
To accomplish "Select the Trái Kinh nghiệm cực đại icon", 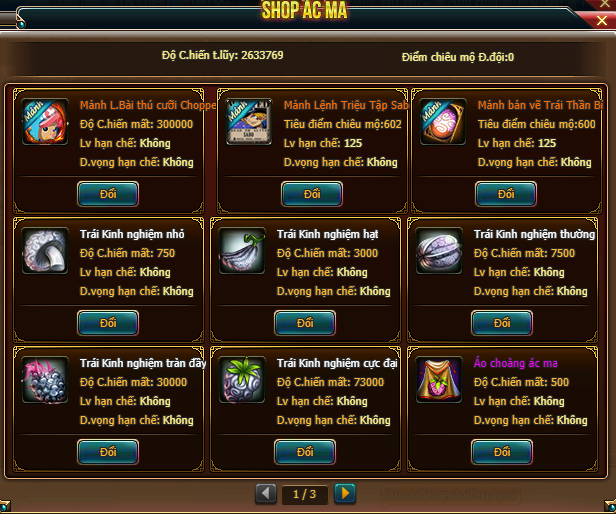I will click(x=242, y=380).
